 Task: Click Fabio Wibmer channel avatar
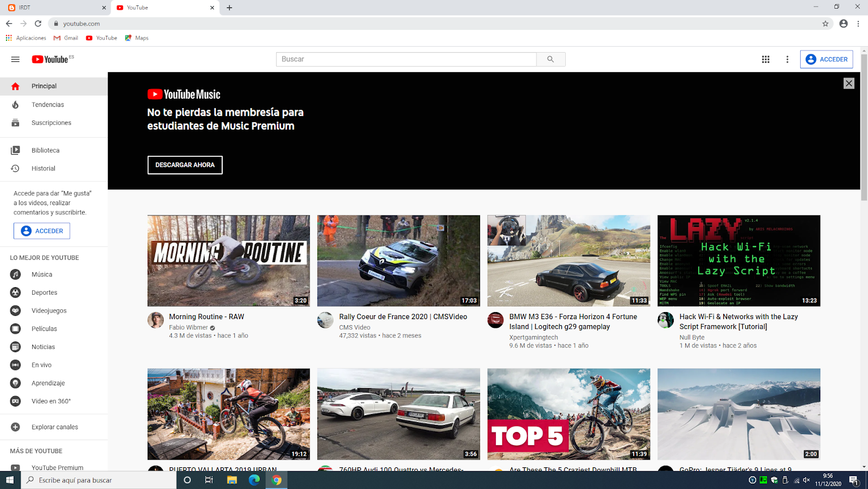tap(156, 320)
